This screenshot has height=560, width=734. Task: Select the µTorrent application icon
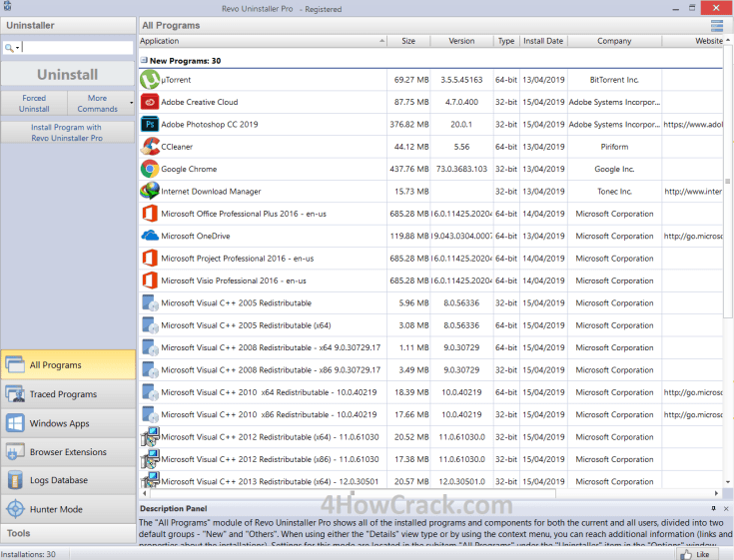coord(150,80)
